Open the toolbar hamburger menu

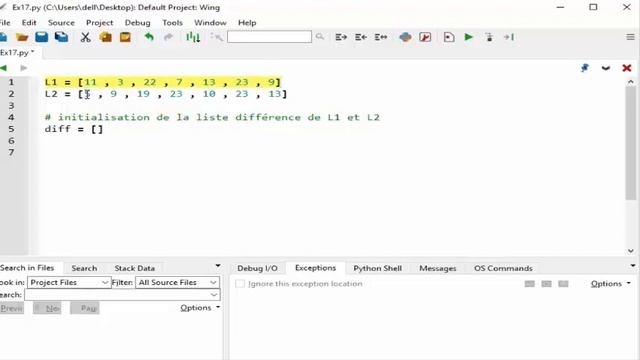(630, 37)
